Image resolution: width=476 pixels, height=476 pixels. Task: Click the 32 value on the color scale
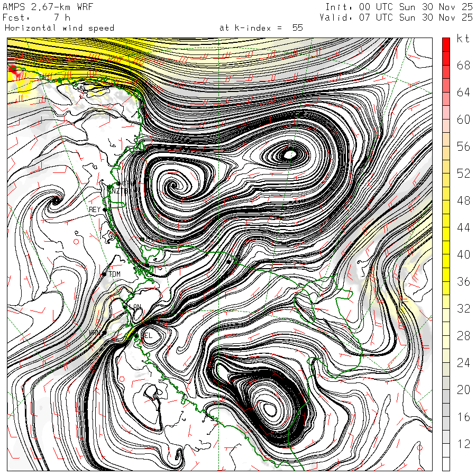[463, 308]
